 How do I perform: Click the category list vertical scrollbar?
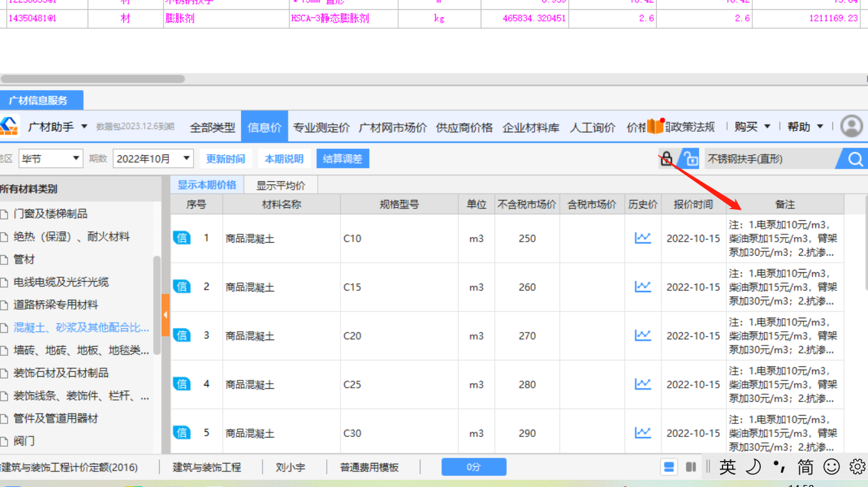coord(157,305)
